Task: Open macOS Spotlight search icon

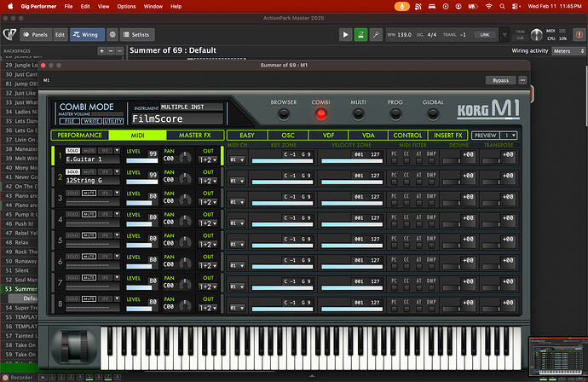Action: [x=502, y=6]
